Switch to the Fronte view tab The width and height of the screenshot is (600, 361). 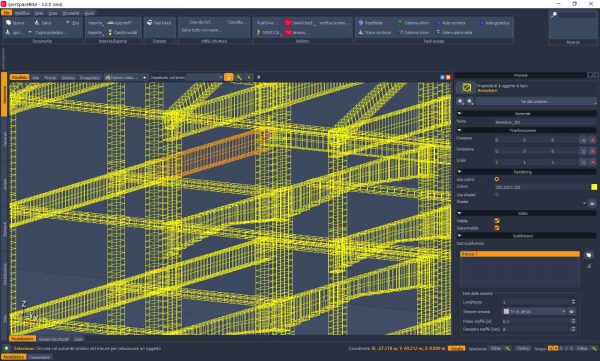(50, 78)
